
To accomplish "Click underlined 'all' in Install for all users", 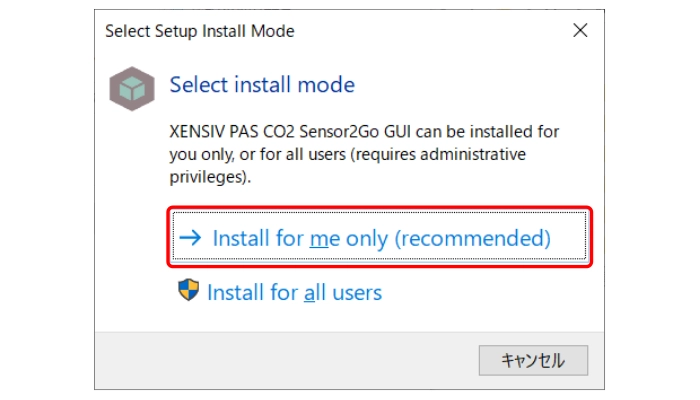I will point(315,293).
